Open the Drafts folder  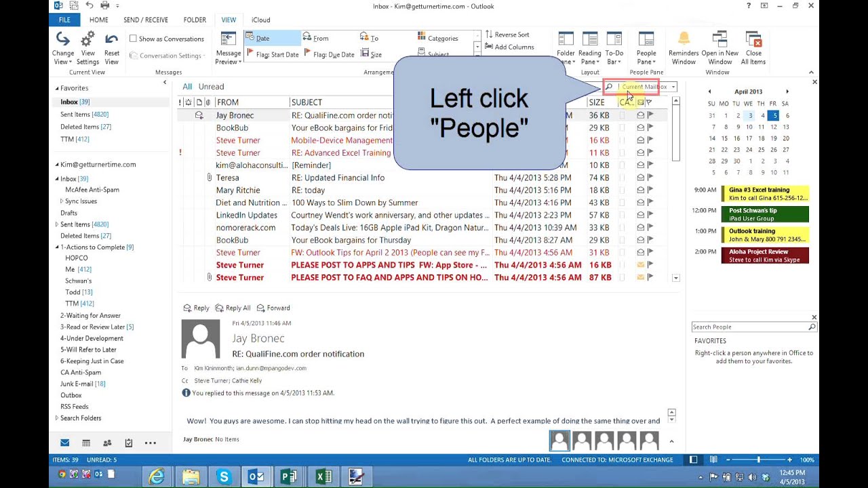click(68, 213)
